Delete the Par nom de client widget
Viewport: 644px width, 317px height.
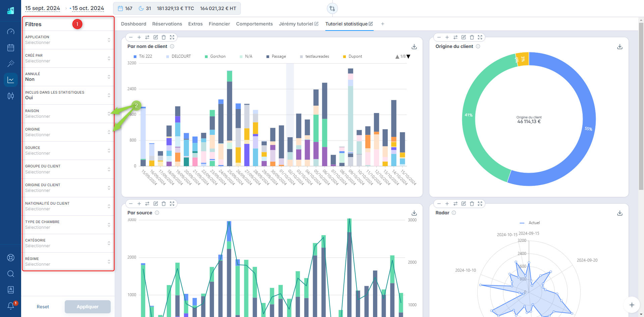(x=164, y=37)
